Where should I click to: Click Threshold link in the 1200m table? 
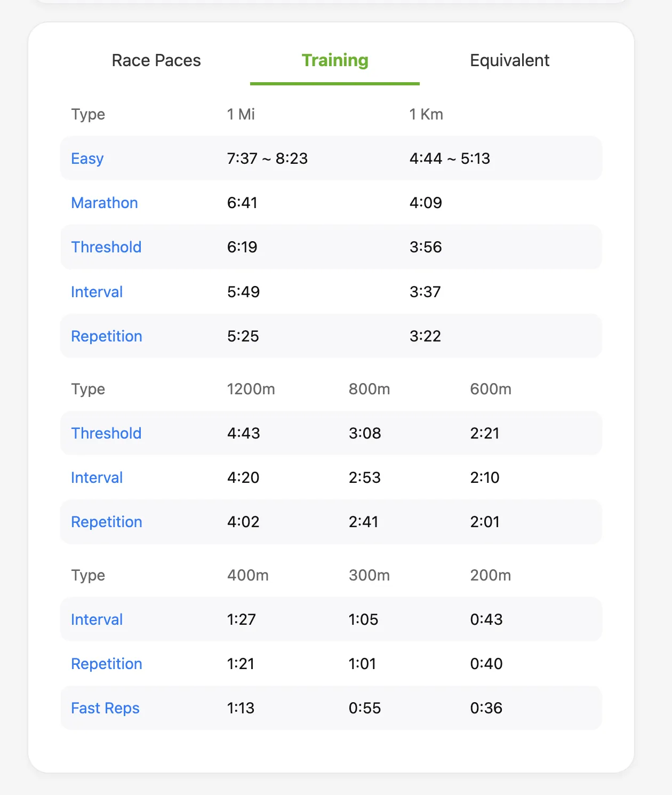pos(106,433)
